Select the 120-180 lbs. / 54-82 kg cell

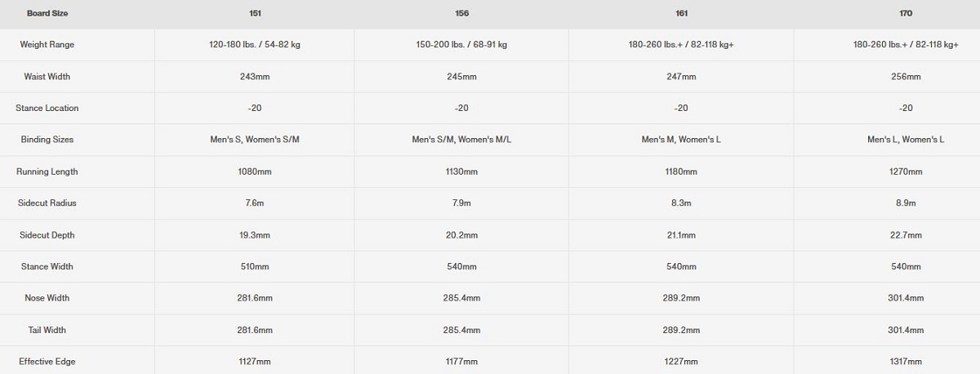pos(254,45)
